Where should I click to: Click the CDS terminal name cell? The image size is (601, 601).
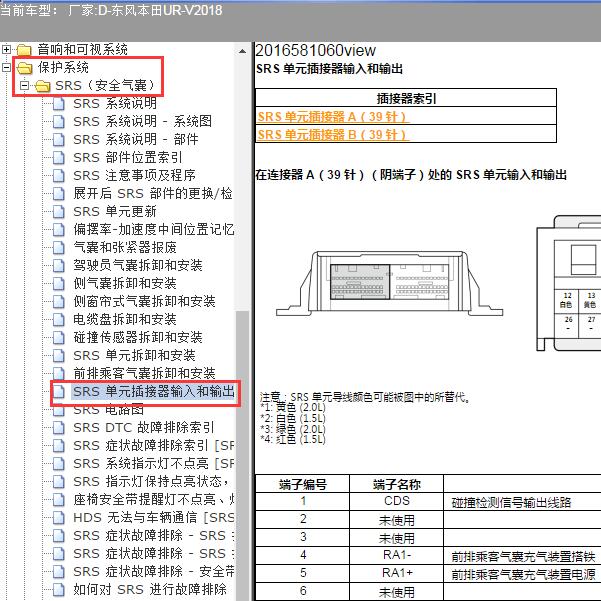point(397,501)
